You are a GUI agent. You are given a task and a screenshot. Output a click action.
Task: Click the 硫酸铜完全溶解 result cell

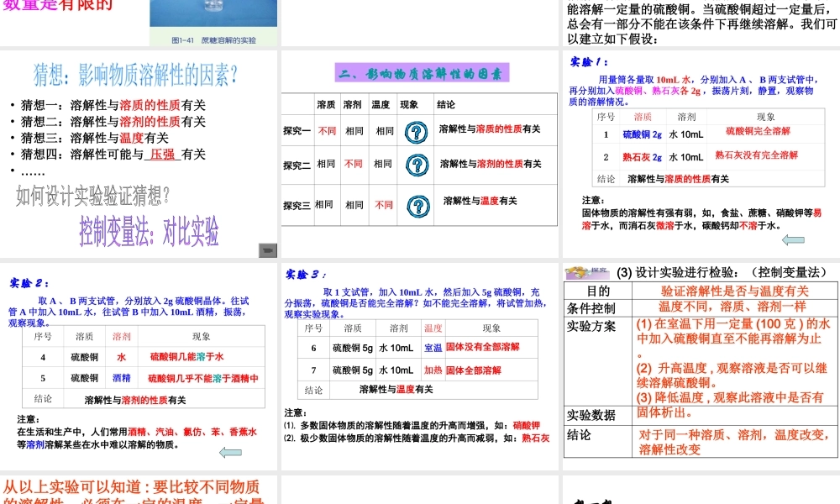758,131
